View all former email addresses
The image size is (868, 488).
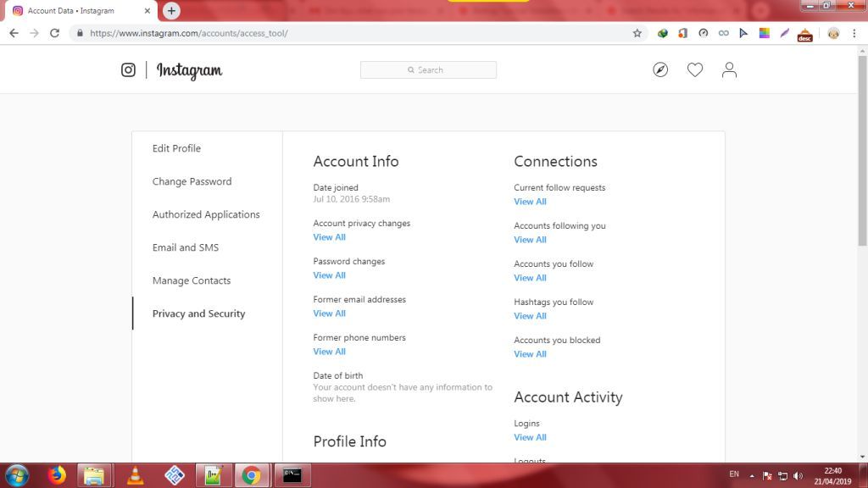coord(329,313)
